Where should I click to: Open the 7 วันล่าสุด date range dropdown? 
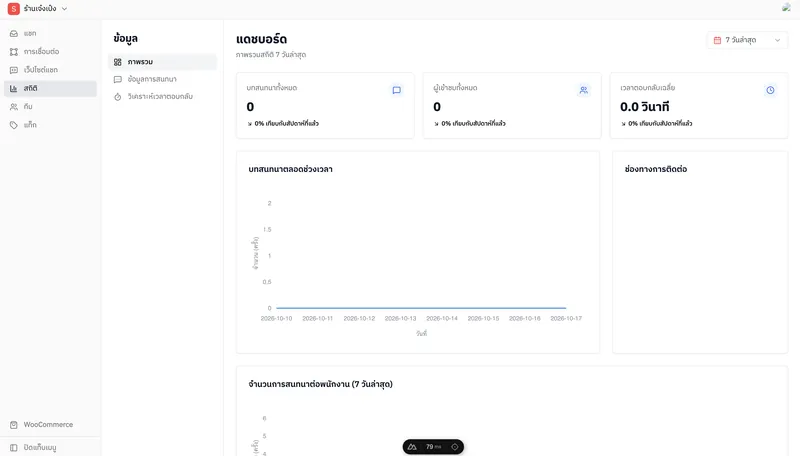(747, 40)
